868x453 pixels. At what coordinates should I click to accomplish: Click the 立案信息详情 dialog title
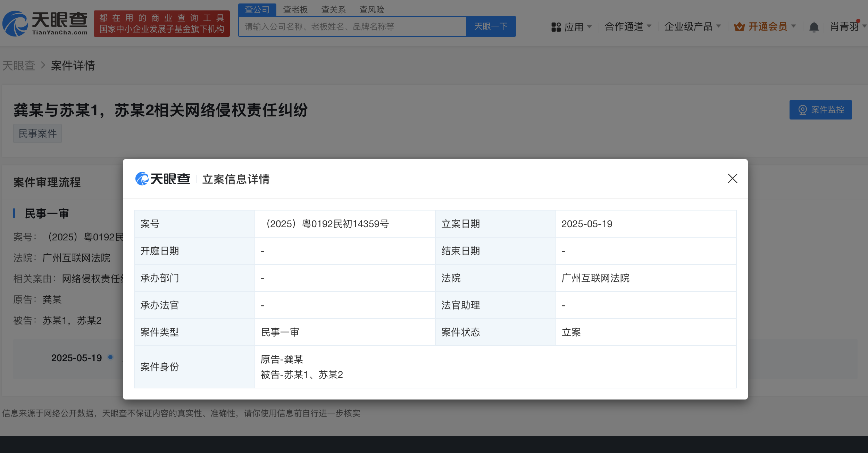coord(236,179)
